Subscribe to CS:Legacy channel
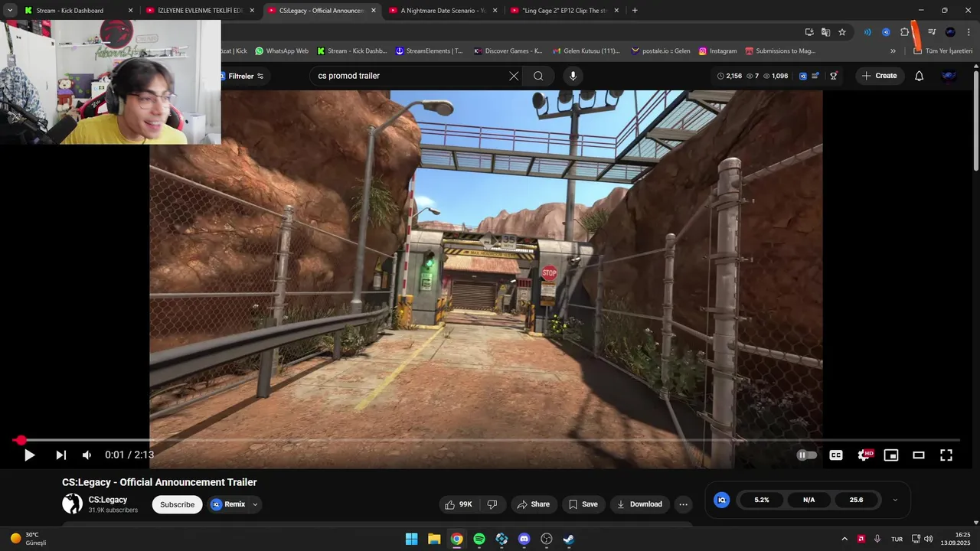Viewport: 980px width, 551px height. [177, 504]
